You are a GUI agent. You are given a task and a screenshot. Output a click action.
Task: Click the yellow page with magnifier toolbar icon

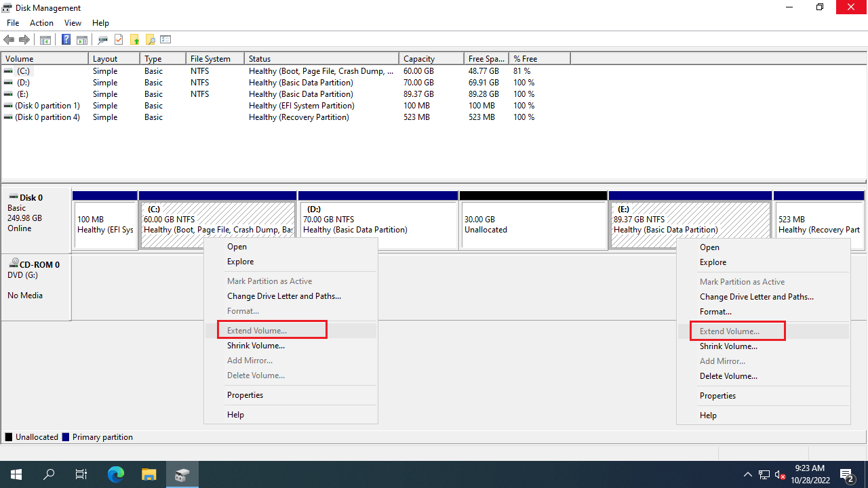pos(150,40)
